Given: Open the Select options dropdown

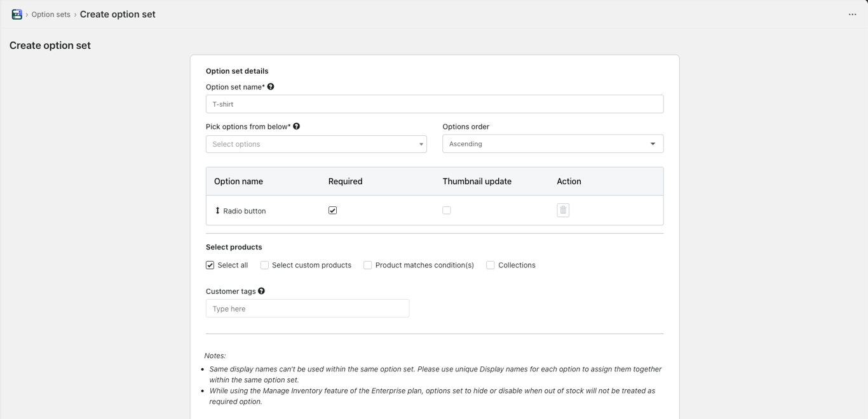Looking at the screenshot, I should pyautogui.click(x=316, y=144).
